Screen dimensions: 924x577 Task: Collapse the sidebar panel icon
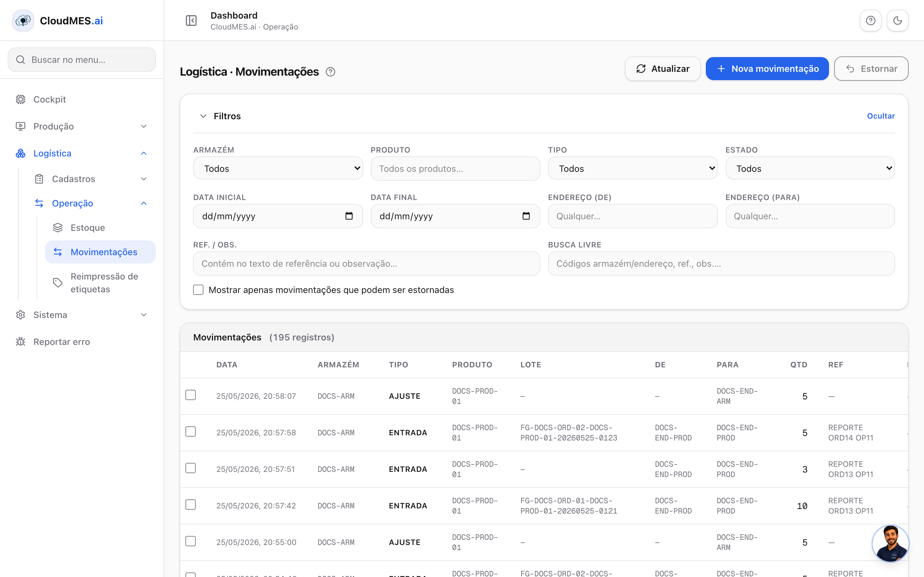(191, 21)
